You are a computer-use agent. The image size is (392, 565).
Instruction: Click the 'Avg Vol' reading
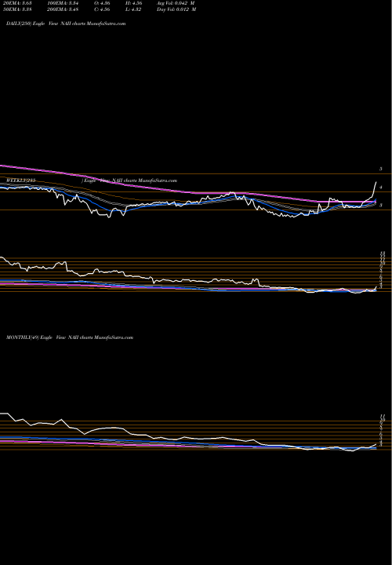click(x=176, y=3)
